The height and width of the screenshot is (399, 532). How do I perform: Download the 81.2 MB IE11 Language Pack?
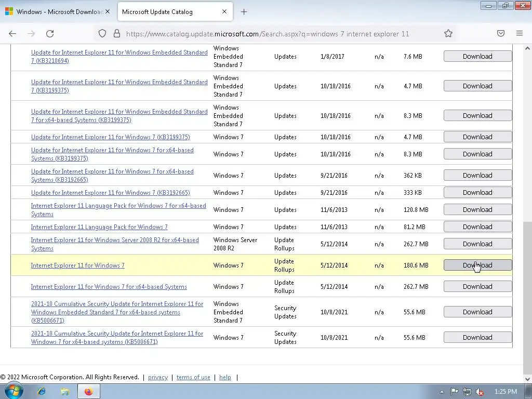(x=477, y=227)
